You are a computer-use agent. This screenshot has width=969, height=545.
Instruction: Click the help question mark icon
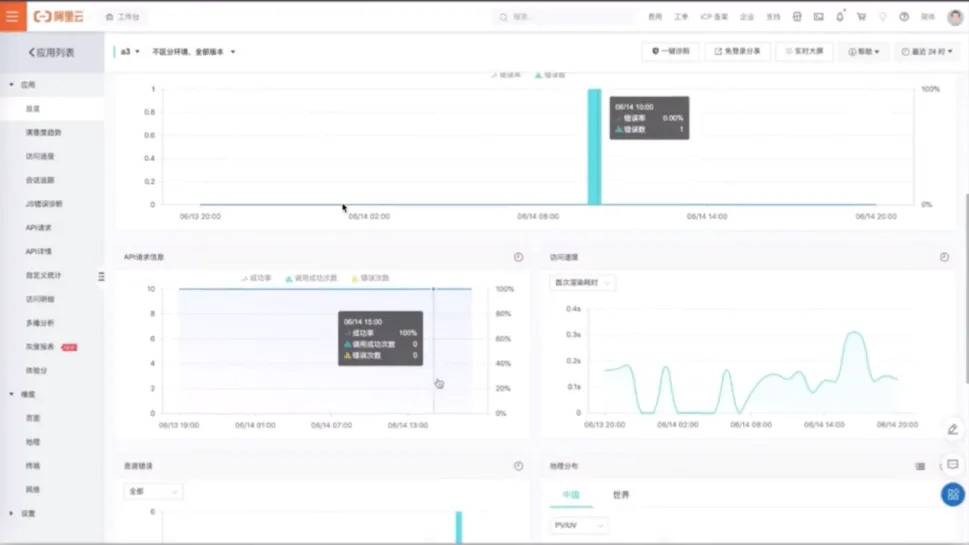tap(904, 17)
